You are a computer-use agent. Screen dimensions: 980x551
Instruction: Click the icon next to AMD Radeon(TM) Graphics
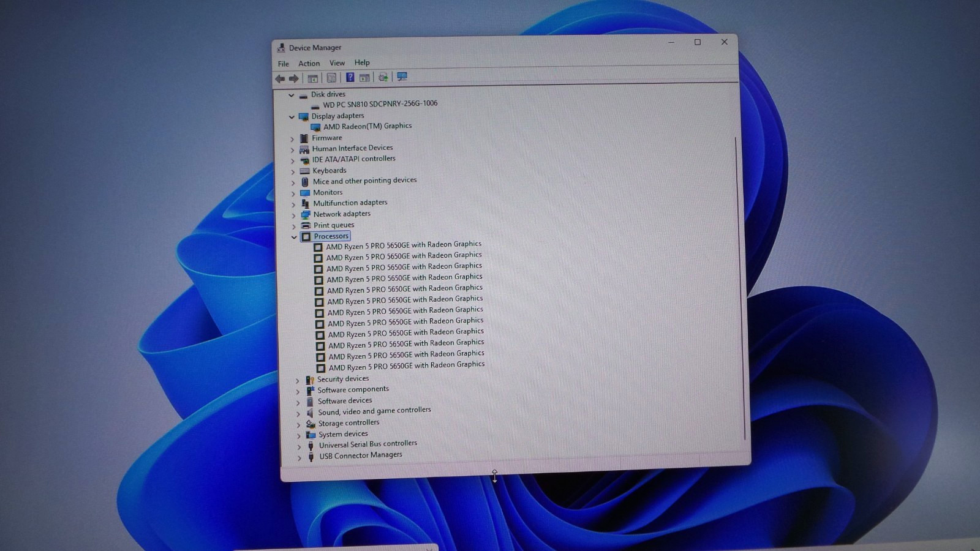click(x=316, y=128)
